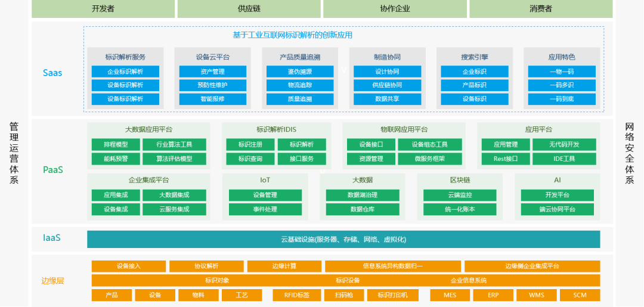Image resolution: width=644 pixels, height=307 pixels.
Task: Click the Saas layer label
Action: [x=52, y=73]
